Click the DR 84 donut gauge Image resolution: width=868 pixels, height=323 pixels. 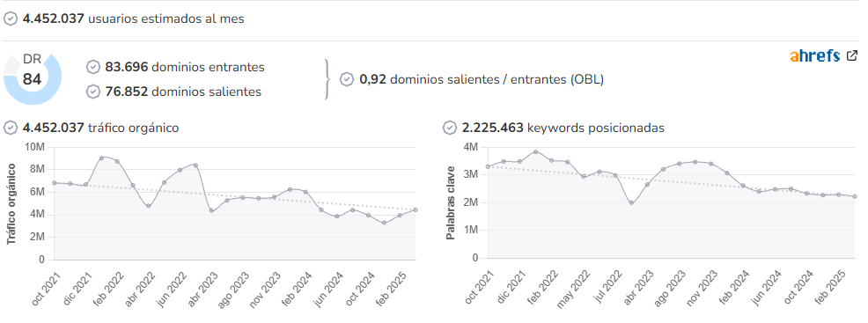pos(32,78)
